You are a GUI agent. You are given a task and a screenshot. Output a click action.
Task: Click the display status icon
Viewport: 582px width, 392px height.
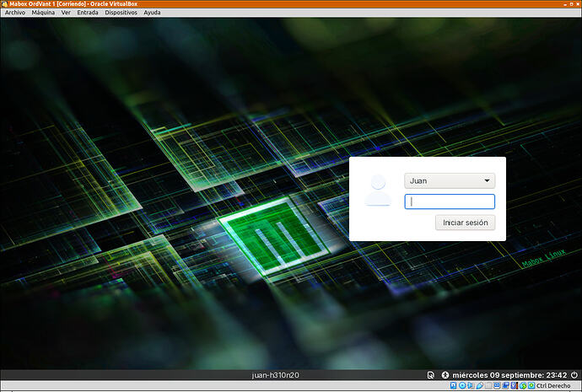click(497, 386)
